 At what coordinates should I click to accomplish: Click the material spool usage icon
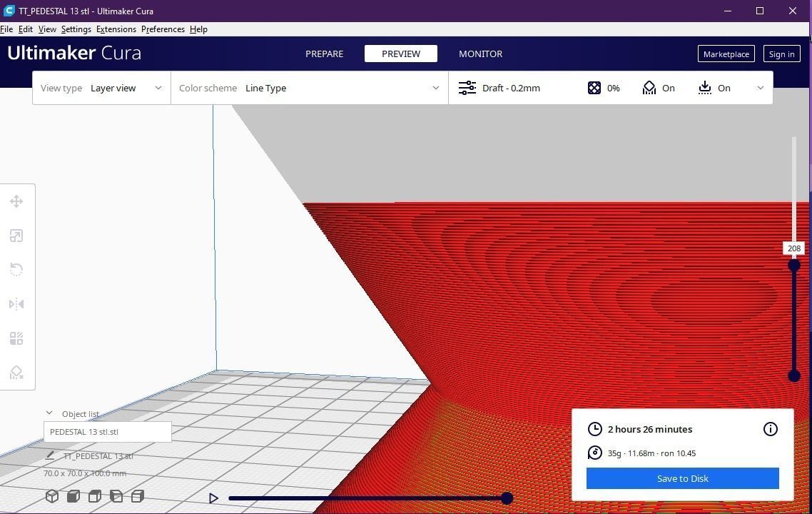[595, 453]
